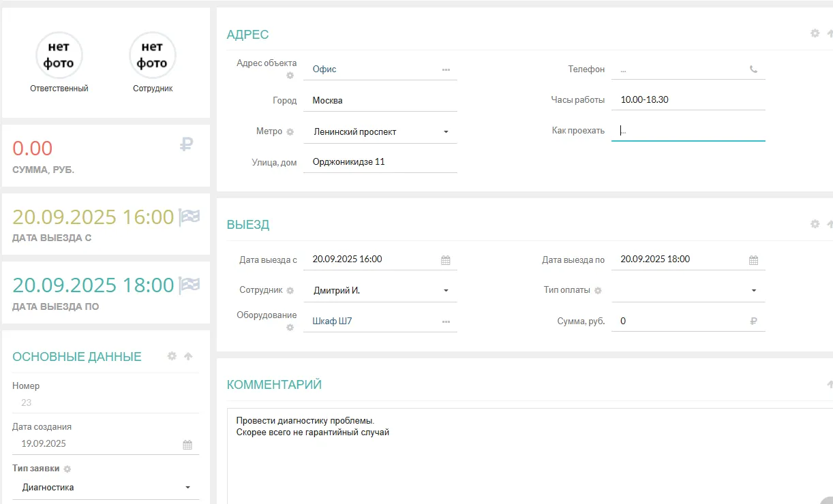833x504 pixels.
Task: Click gear icon of the Адрес section
Action: [815, 33]
